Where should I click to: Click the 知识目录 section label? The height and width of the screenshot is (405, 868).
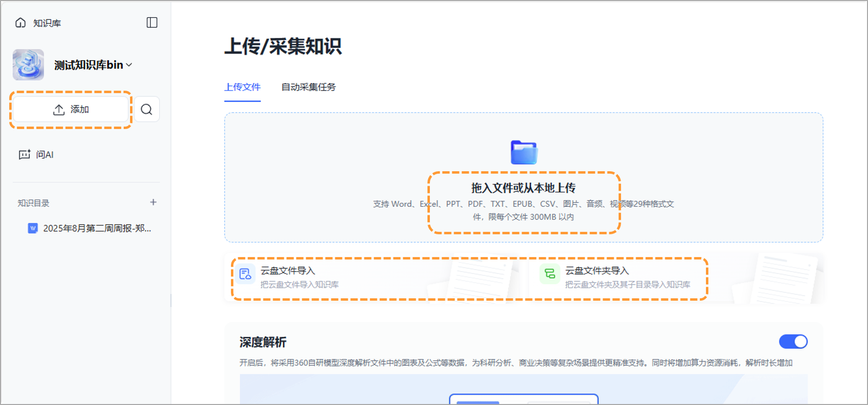point(33,203)
